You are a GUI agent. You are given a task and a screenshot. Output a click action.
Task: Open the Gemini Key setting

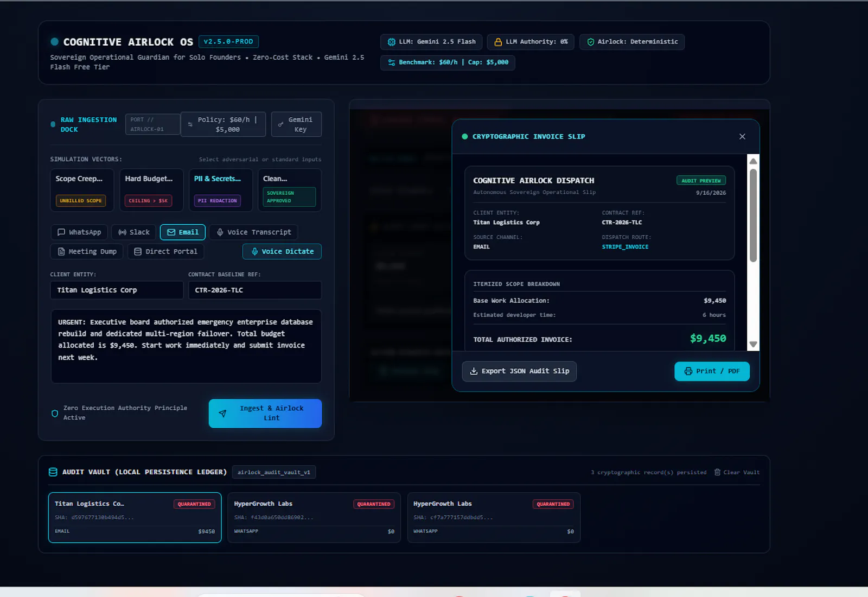pyautogui.click(x=296, y=124)
